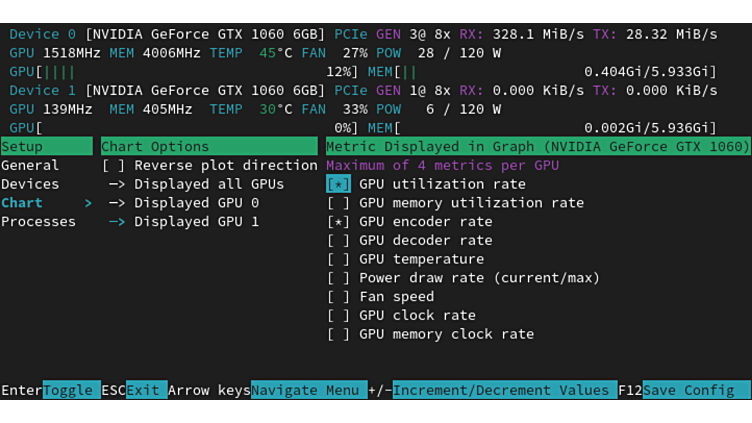This screenshot has height=423, width=752.
Task: Select the Chart setup section
Action: coord(22,203)
